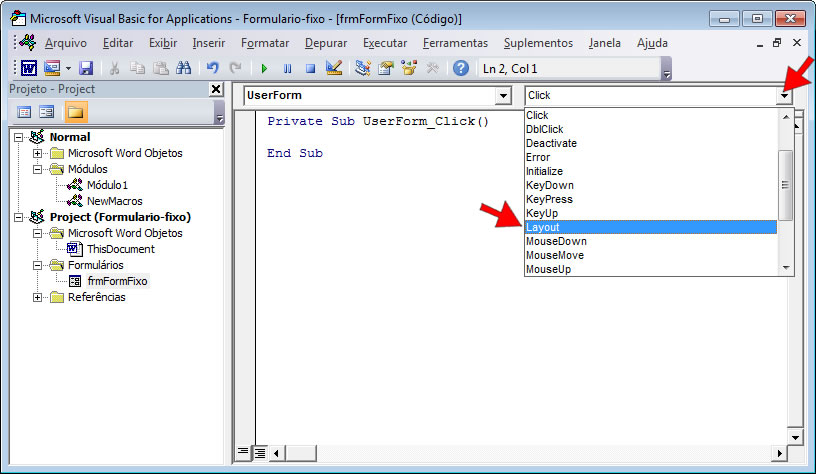Choose Layout from the event list
Viewport: 816px width, 474px height.
(x=651, y=227)
